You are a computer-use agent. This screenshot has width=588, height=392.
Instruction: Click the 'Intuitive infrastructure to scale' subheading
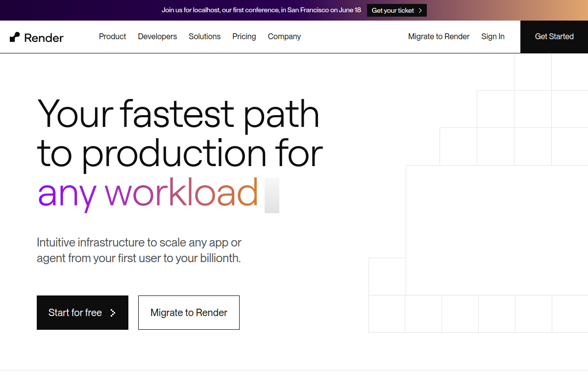click(x=139, y=250)
